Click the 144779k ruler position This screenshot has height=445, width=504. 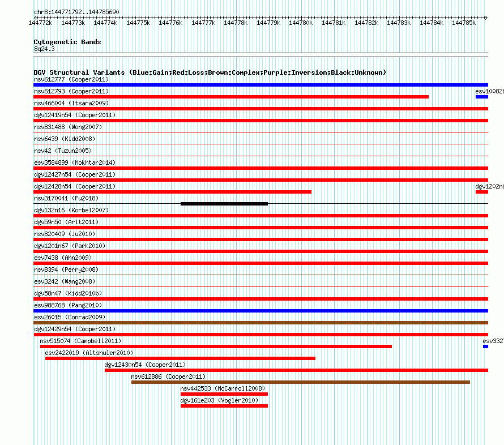click(268, 23)
